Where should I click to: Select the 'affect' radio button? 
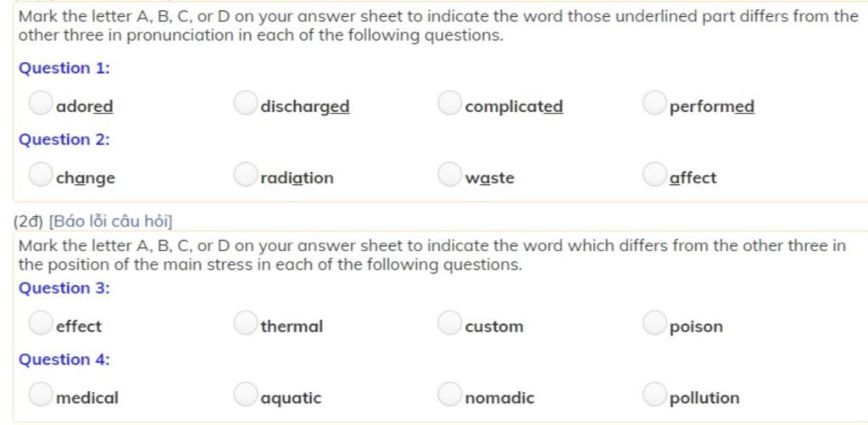click(x=654, y=175)
